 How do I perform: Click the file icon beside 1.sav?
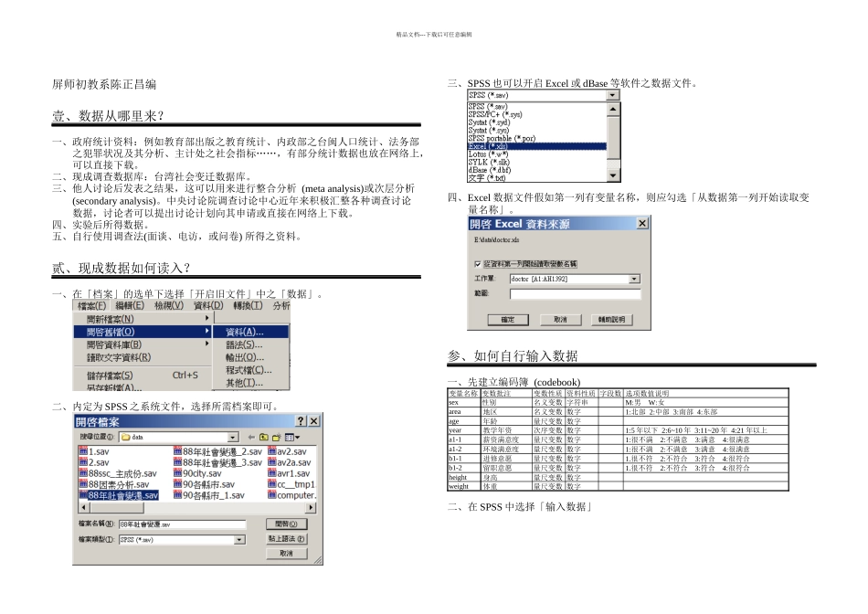pyautogui.click(x=83, y=451)
